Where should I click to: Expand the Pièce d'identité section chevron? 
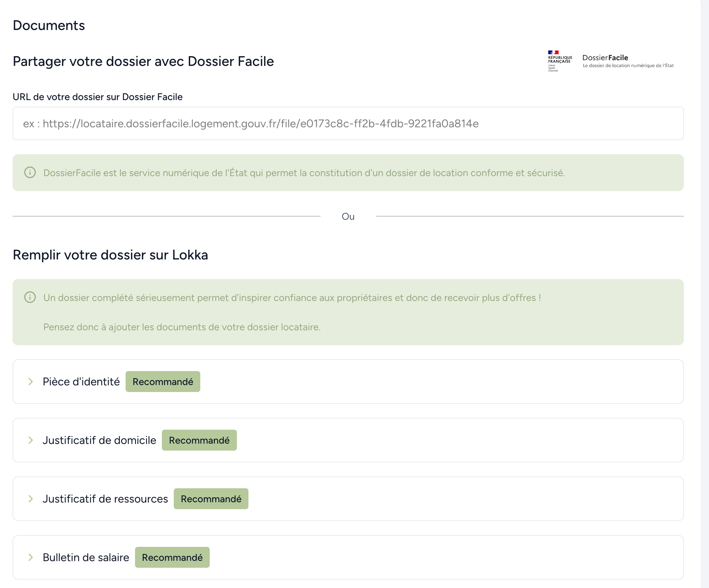point(31,382)
